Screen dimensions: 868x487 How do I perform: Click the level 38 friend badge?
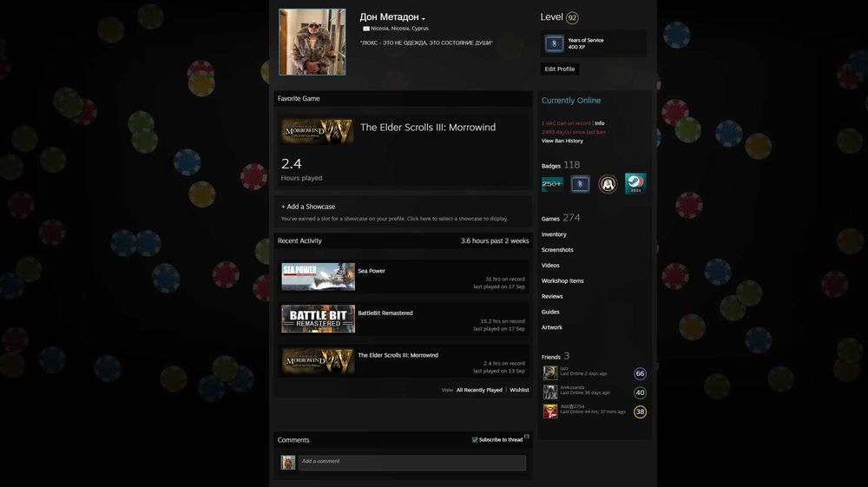click(x=640, y=411)
